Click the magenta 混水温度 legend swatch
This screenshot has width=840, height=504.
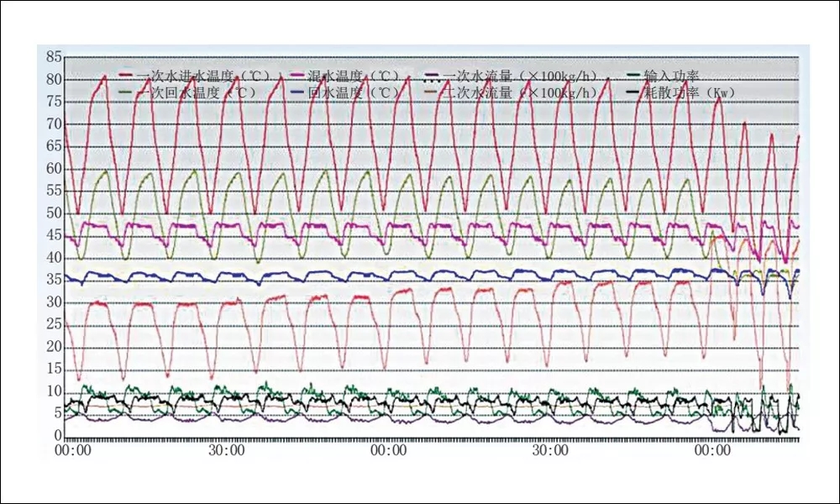[298, 76]
